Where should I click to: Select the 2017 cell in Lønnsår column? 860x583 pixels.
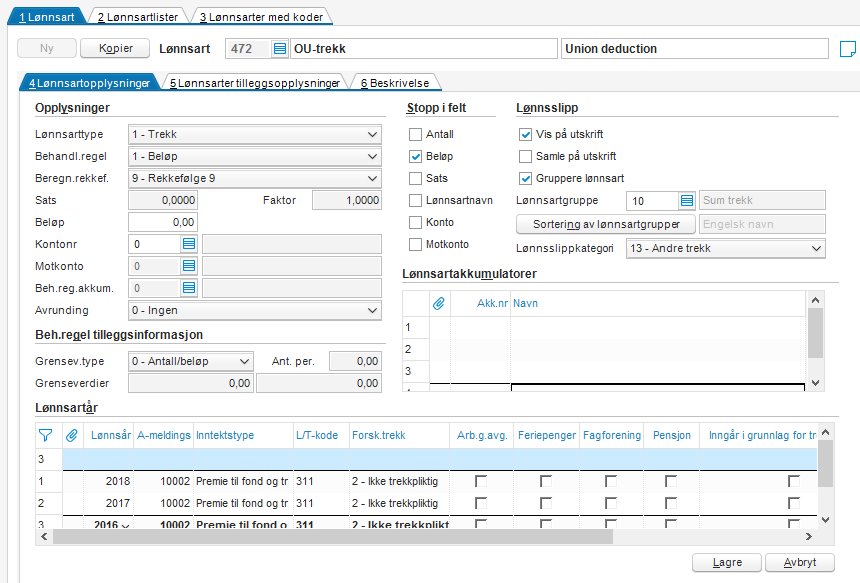(x=109, y=503)
